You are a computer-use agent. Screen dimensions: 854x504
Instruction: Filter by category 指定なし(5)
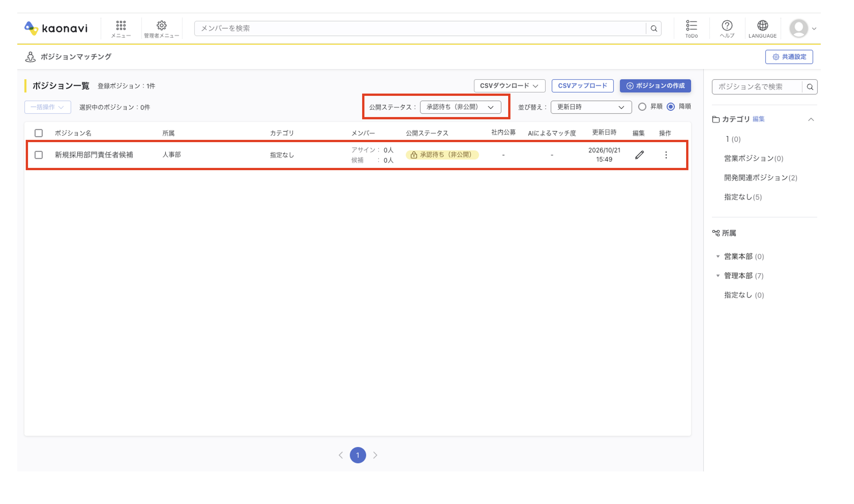743,197
